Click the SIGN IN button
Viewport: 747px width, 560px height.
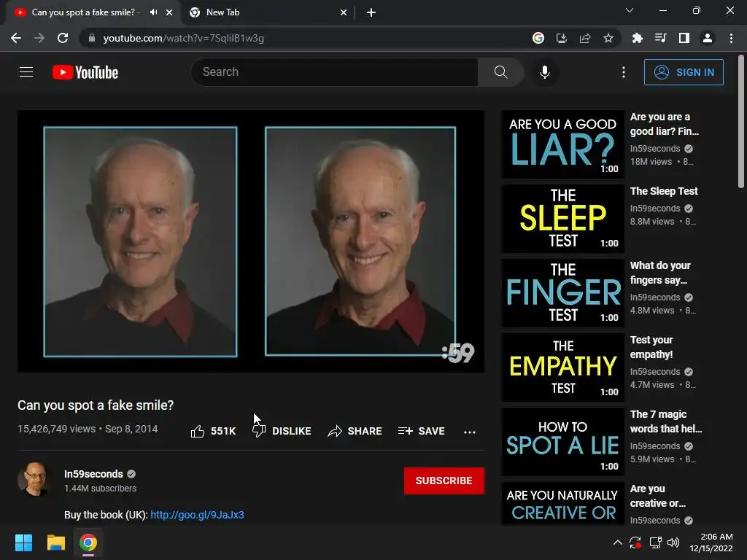click(x=684, y=72)
